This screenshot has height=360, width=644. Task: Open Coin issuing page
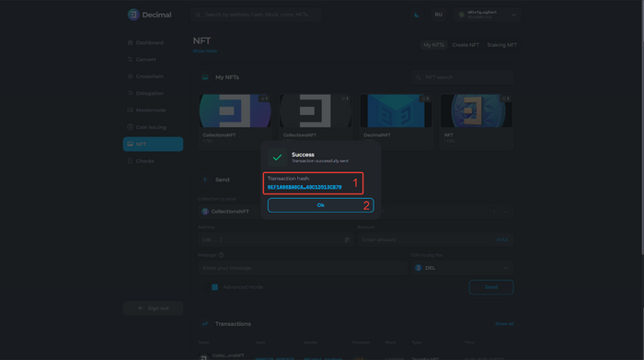[151, 127]
